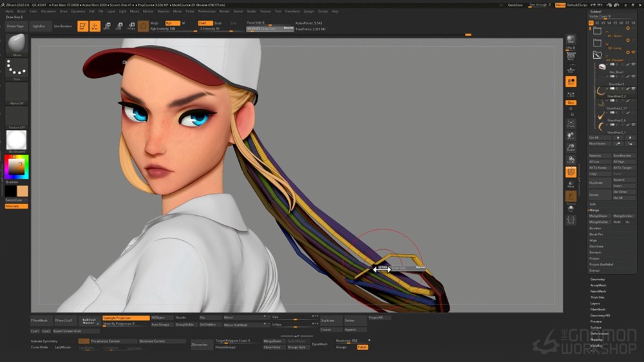Toggle Live Boolean mode

tap(63, 26)
